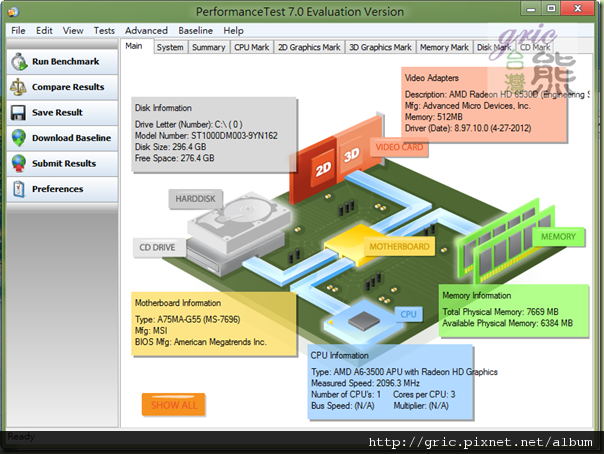Image resolution: width=604 pixels, height=454 pixels.
Task: Click the Submit Results globe icon
Action: (18, 163)
